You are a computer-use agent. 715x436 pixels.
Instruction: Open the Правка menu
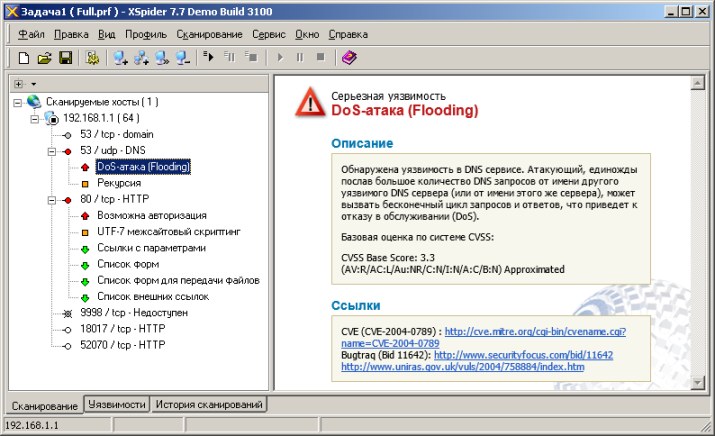pyautogui.click(x=71, y=34)
